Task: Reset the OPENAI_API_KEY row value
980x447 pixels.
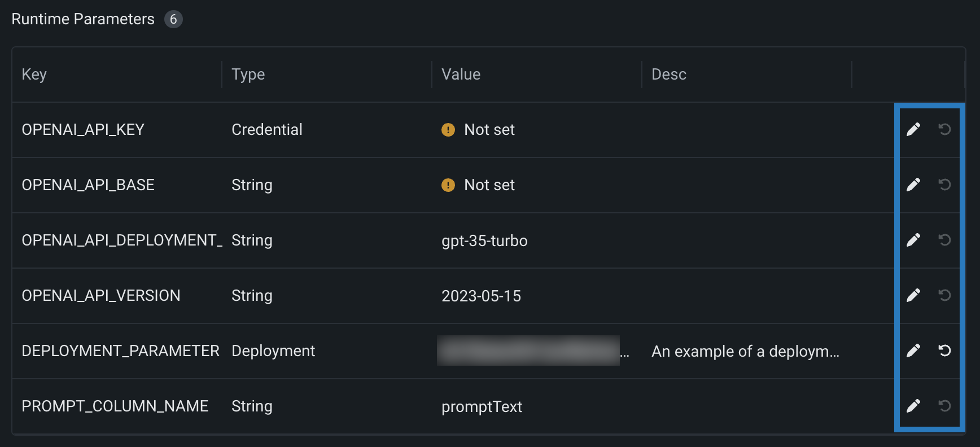Action: point(944,130)
